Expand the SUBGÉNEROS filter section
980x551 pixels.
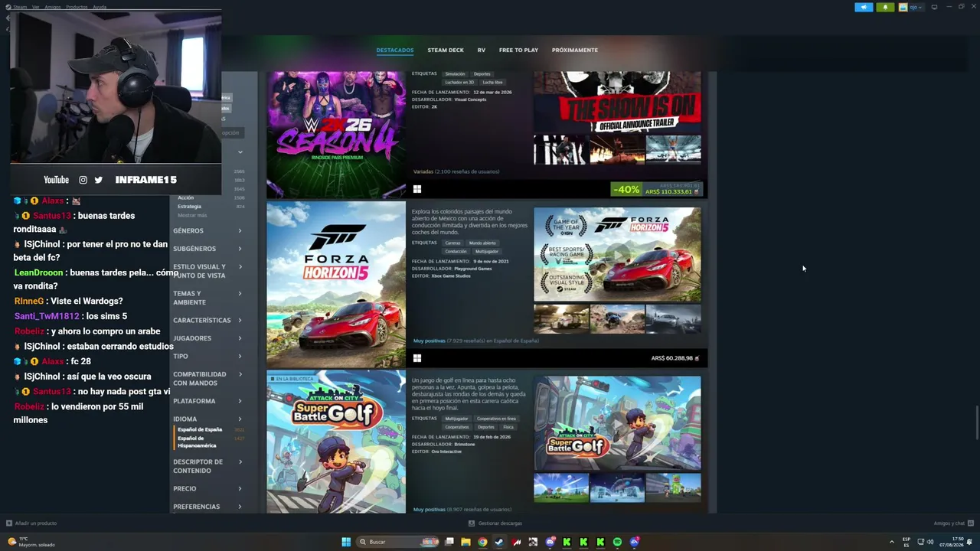[x=207, y=249]
